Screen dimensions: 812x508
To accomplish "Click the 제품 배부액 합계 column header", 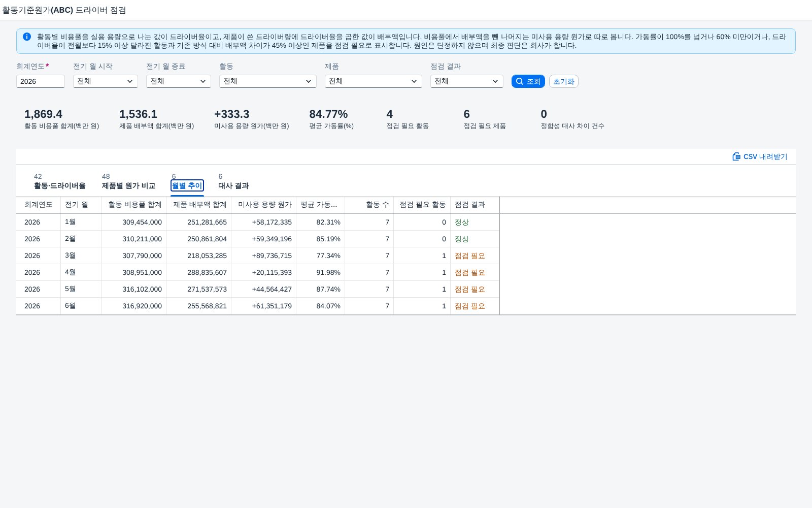I will tap(199, 205).
